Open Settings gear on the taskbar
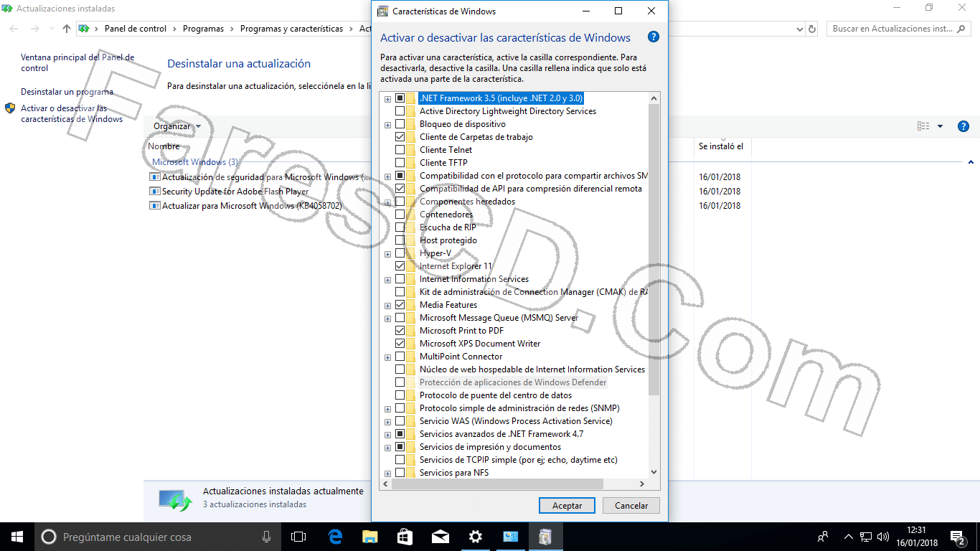 coord(475,537)
